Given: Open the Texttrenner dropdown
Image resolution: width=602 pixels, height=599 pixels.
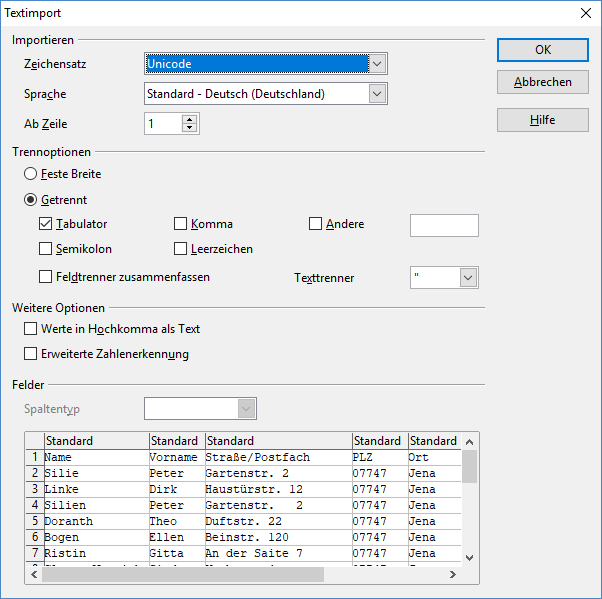Looking at the screenshot, I should coord(467,277).
